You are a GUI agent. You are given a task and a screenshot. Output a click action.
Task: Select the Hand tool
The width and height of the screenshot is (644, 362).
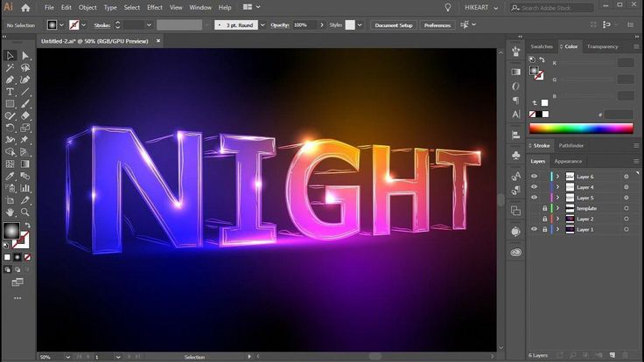(x=10, y=212)
